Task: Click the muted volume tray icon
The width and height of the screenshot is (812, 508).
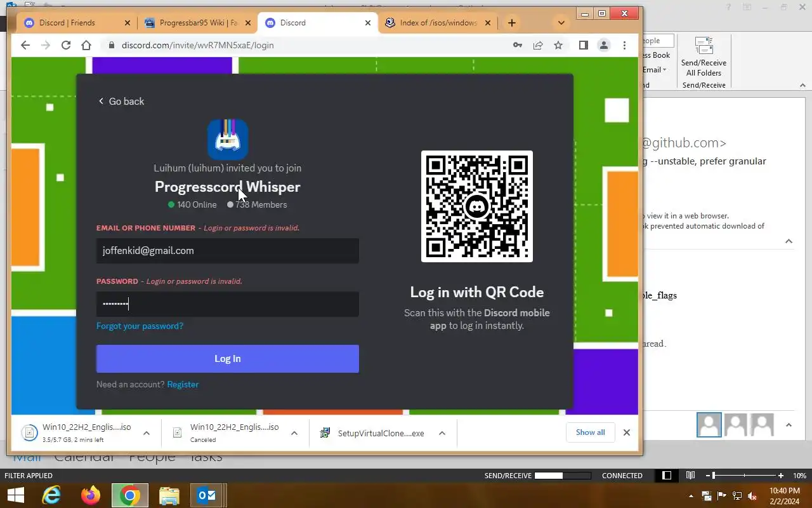Action: pyautogui.click(x=752, y=496)
